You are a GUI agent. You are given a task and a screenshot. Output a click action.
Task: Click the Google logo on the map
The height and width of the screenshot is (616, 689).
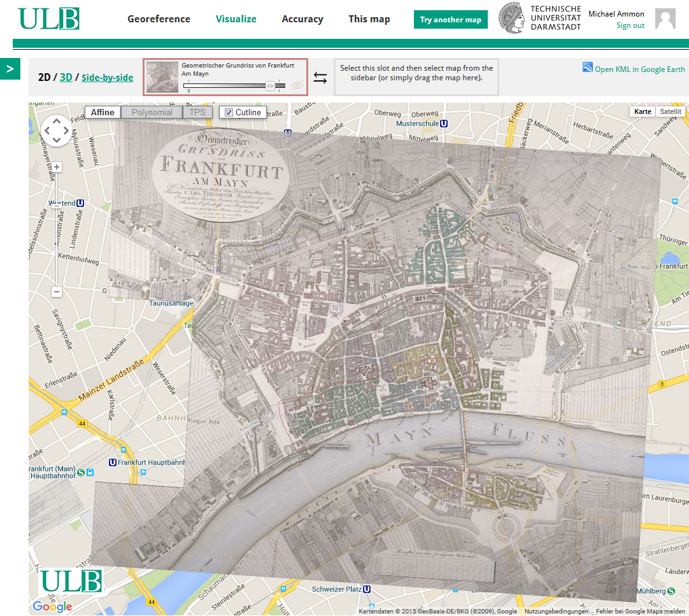(52, 606)
